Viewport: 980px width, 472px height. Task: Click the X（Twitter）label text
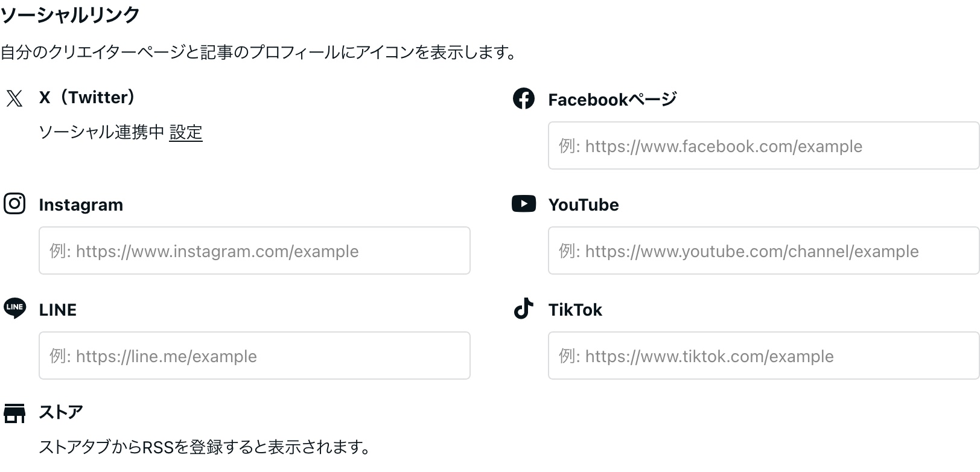[87, 98]
